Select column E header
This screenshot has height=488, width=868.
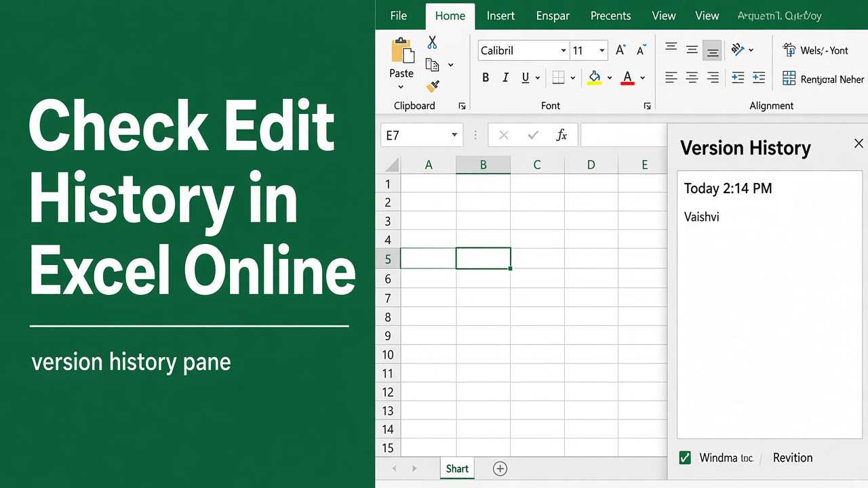pyautogui.click(x=644, y=165)
